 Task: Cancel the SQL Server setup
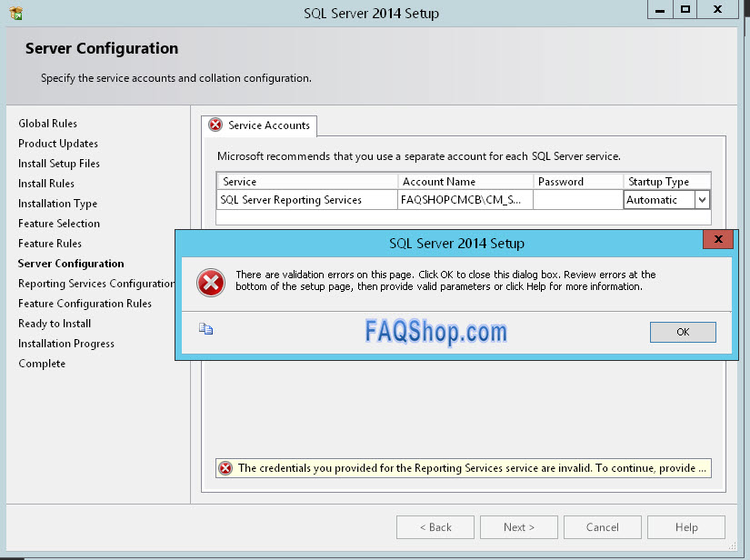(602, 527)
